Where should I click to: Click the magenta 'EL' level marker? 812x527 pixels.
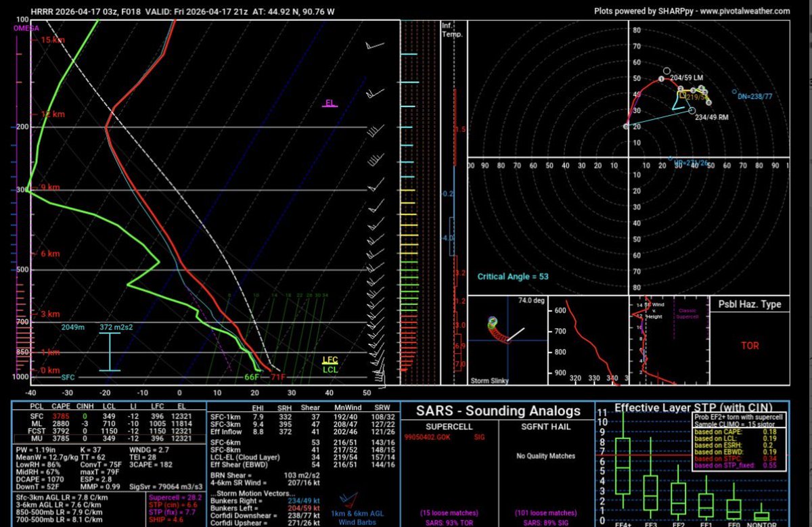pyautogui.click(x=330, y=103)
